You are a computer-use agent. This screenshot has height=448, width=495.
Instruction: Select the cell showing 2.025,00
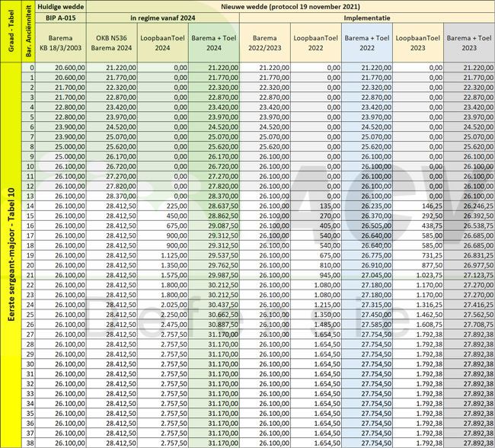(x=163, y=305)
